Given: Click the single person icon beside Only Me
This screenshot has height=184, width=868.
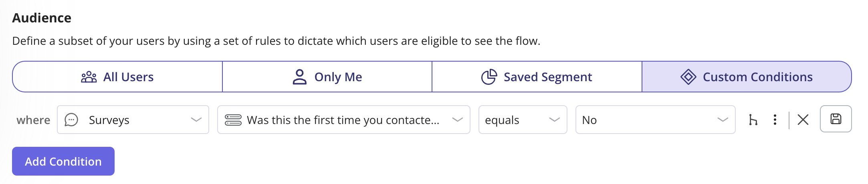Looking at the screenshot, I should tap(299, 77).
